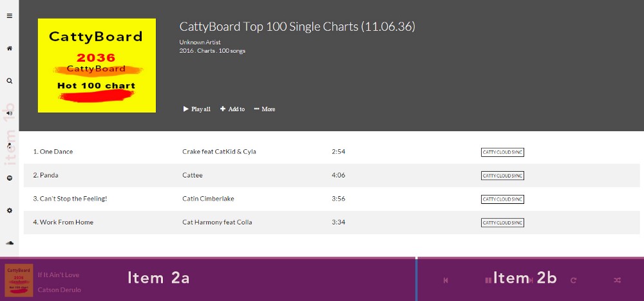Open search from the sidebar icon
Viewport: 644px width, 301px height.
(9, 81)
